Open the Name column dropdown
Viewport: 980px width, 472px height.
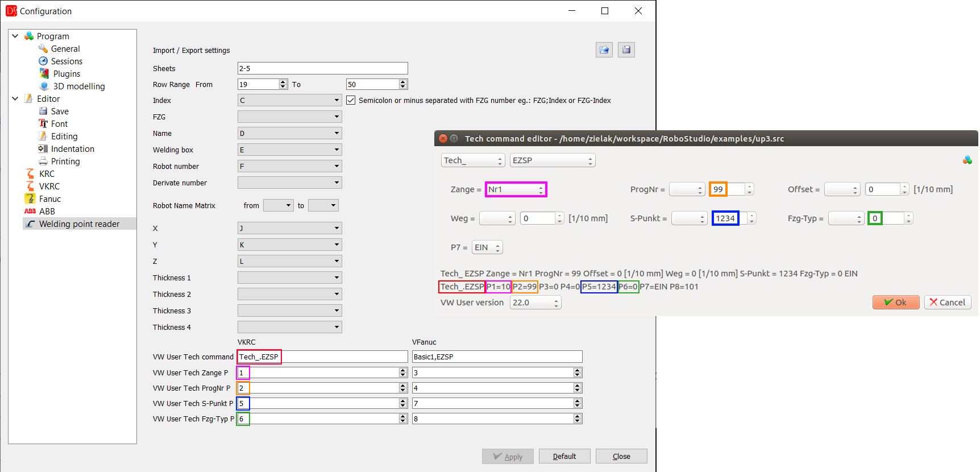pos(289,133)
